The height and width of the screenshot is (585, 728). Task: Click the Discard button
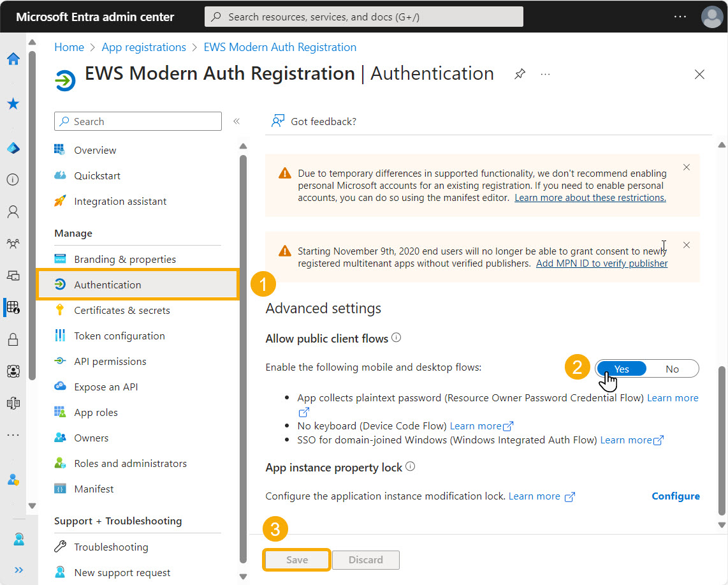(366, 560)
